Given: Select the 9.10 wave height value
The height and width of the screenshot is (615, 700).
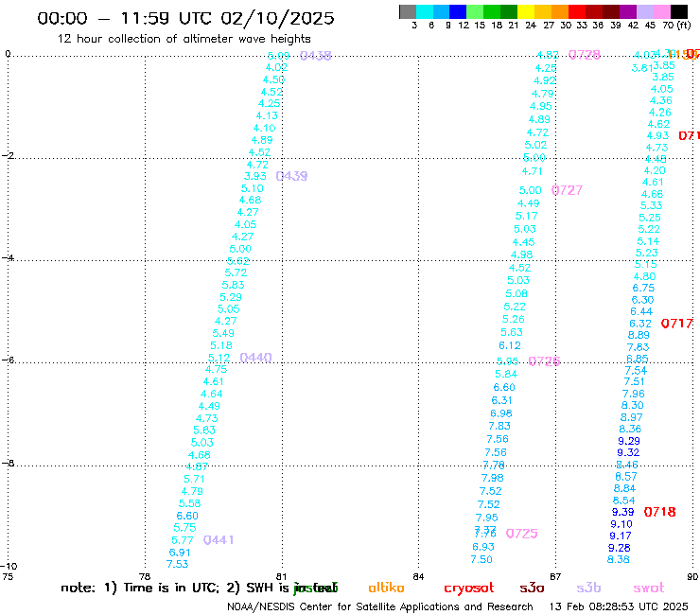Looking at the screenshot, I should click(621, 524).
